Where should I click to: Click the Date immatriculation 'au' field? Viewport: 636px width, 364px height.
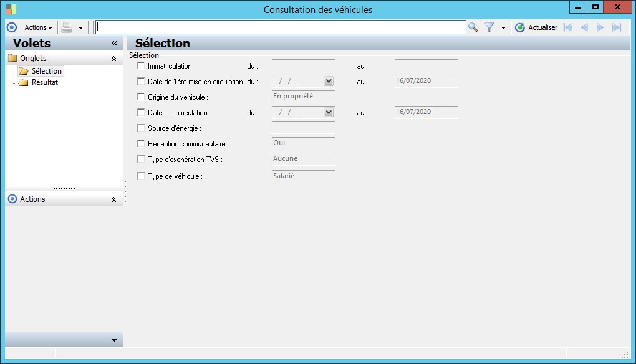(426, 112)
